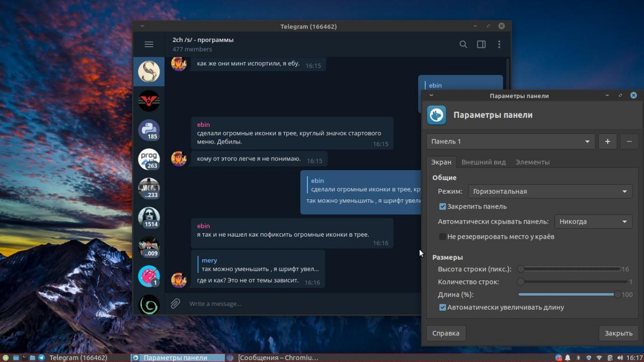Click the '+' add panel button

click(607, 141)
